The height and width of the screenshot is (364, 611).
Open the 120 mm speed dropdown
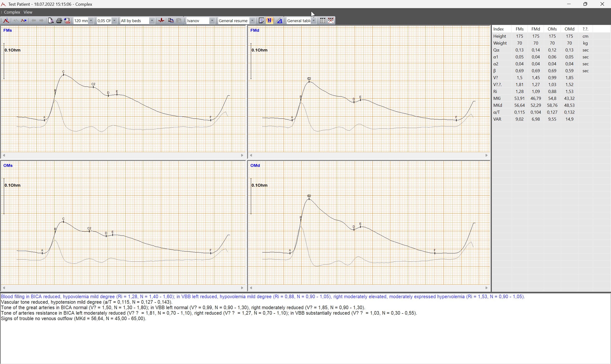91,21
